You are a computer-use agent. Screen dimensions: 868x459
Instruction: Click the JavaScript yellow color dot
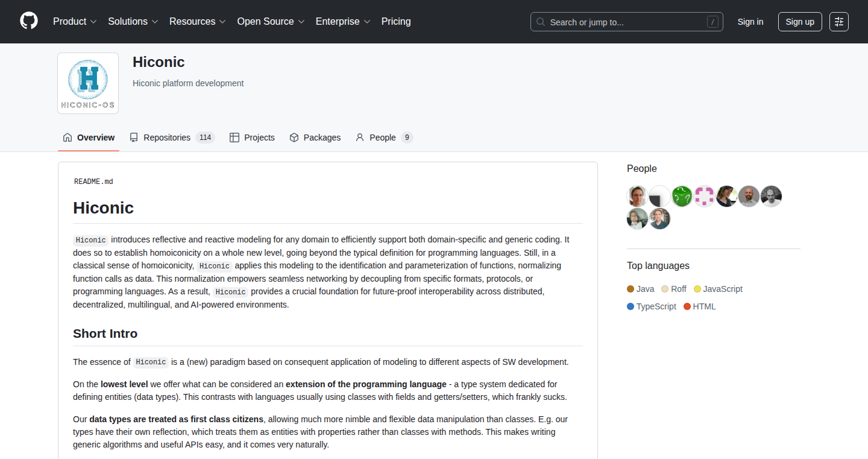[x=697, y=289]
